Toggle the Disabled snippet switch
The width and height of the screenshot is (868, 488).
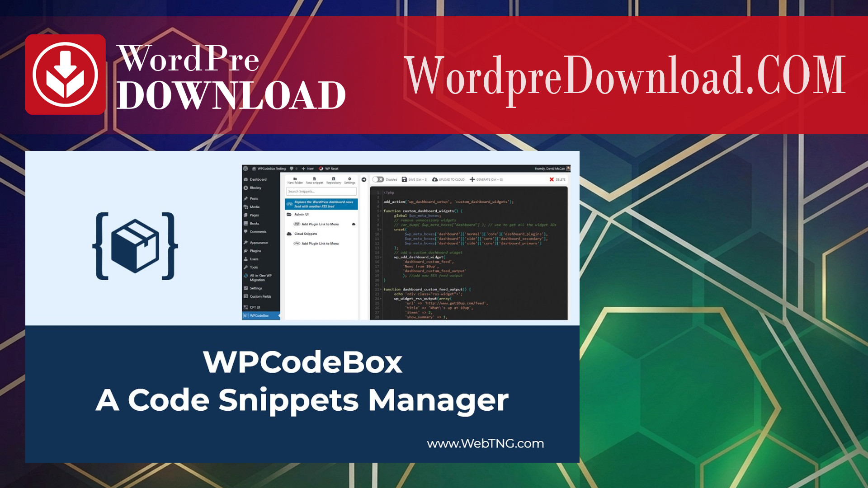point(378,179)
